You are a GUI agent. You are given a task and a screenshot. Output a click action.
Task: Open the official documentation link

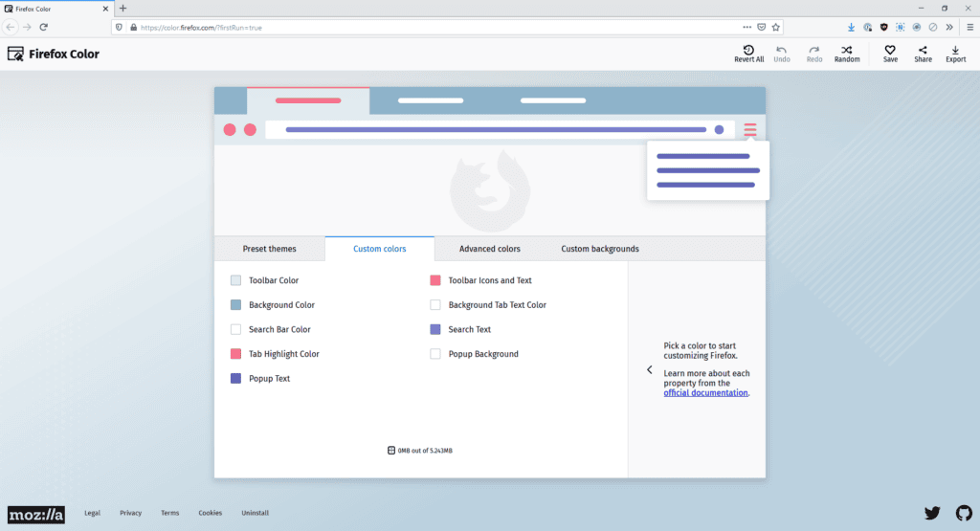coord(705,393)
